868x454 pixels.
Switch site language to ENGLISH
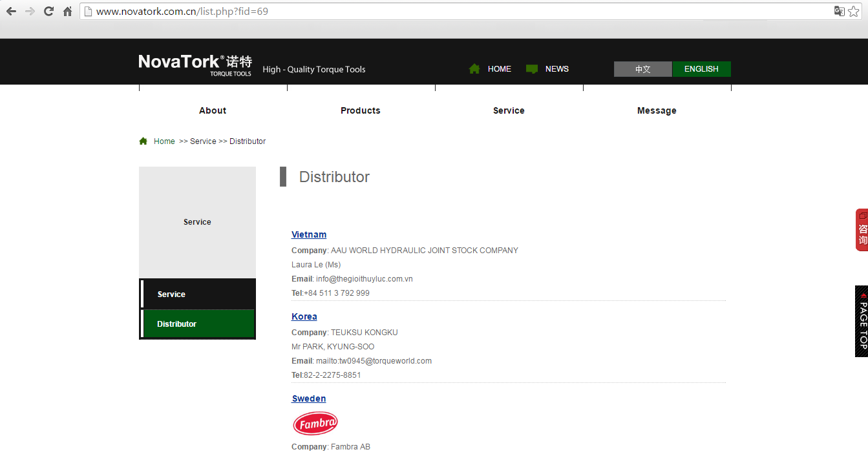[x=701, y=69]
